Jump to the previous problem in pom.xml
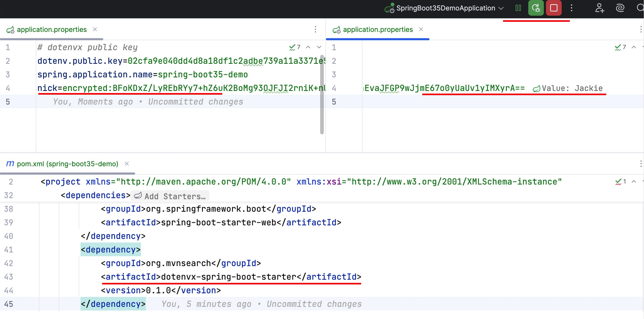Viewport: 644px width, 319px height. tap(634, 182)
